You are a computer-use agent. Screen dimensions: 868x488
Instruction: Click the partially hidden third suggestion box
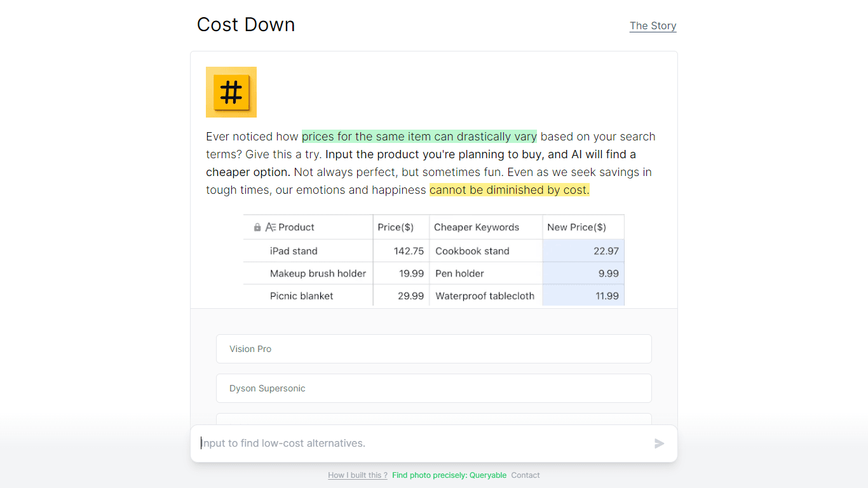(434, 419)
